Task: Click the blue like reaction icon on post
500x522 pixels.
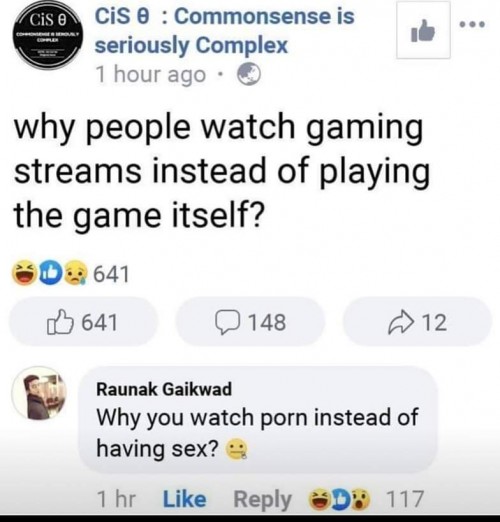Action: click(52, 274)
